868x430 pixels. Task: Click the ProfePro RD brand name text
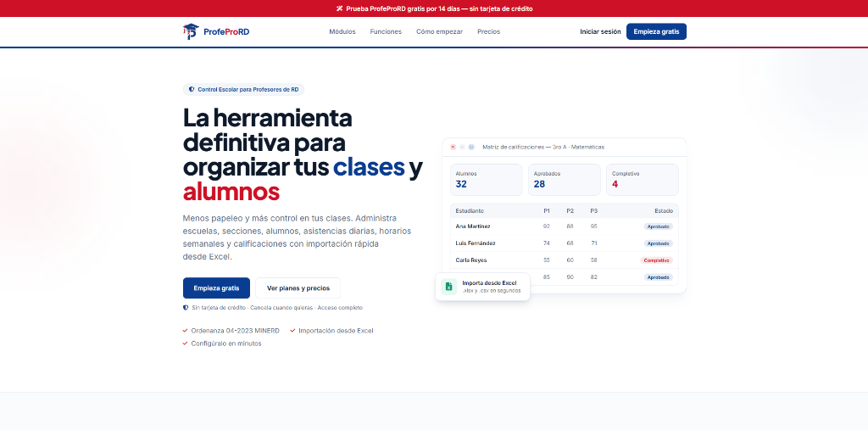(226, 31)
